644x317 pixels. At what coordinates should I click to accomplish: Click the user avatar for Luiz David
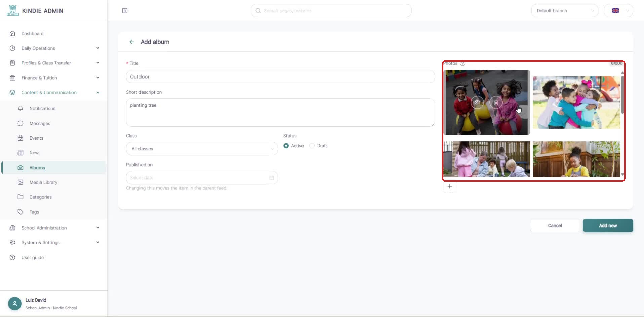tap(15, 304)
